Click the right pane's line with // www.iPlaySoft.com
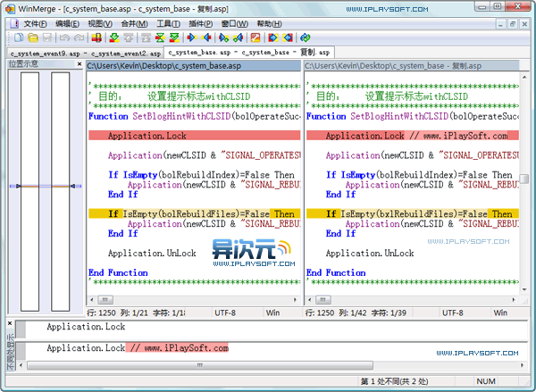536x392 pixels. [412, 136]
